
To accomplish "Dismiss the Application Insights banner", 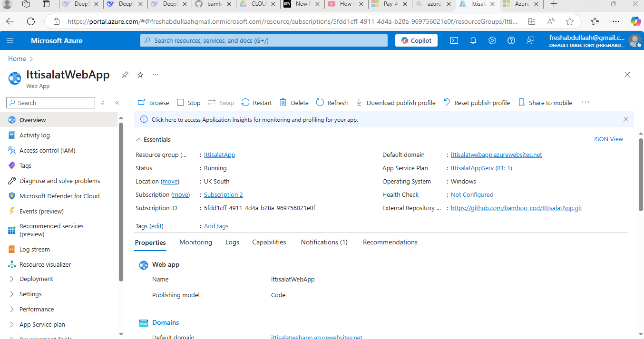I will [626, 120].
